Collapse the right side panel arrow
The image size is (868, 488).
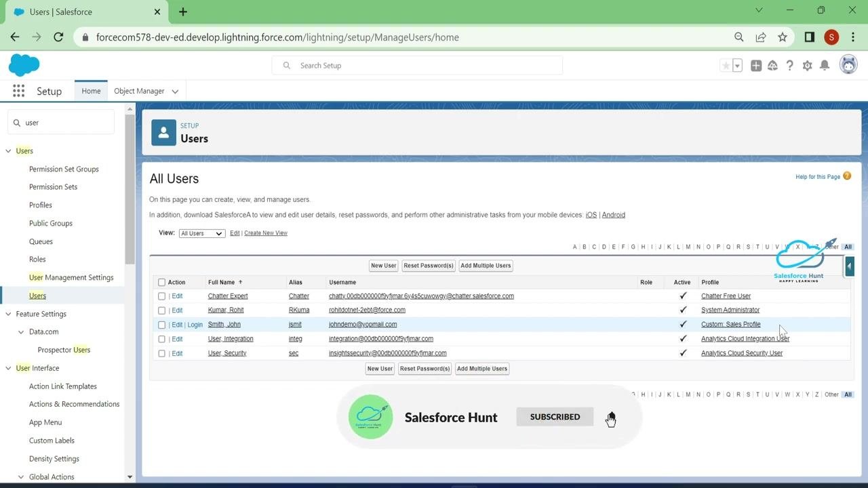(849, 266)
